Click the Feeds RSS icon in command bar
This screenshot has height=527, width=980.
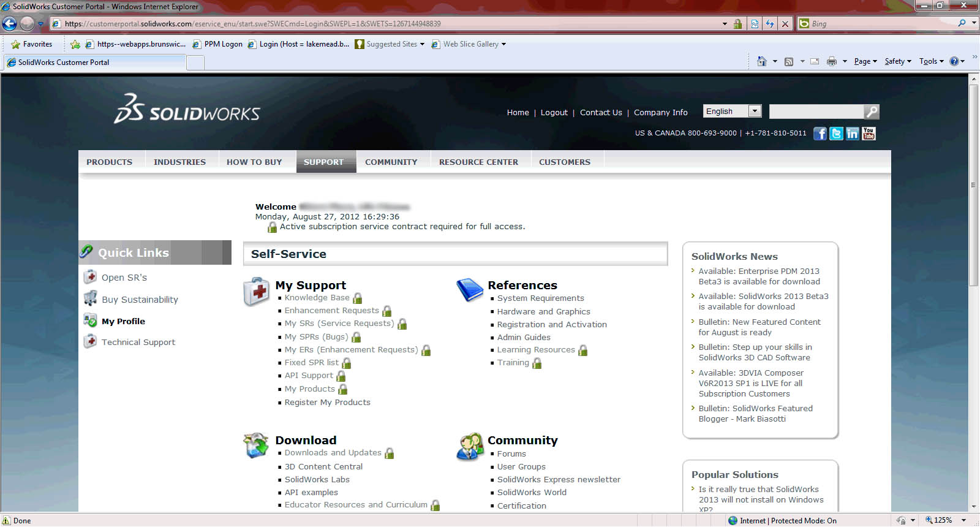click(789, 61)
